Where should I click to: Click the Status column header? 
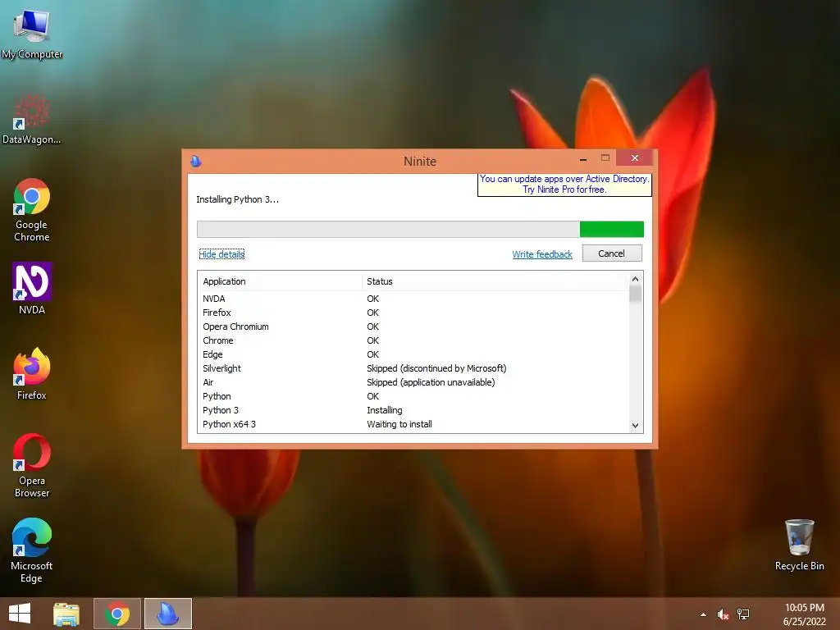494,281
